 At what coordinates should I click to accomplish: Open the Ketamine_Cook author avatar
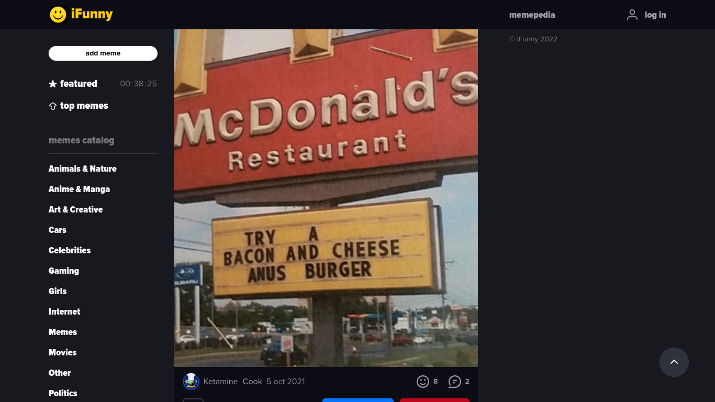point(191,381)
